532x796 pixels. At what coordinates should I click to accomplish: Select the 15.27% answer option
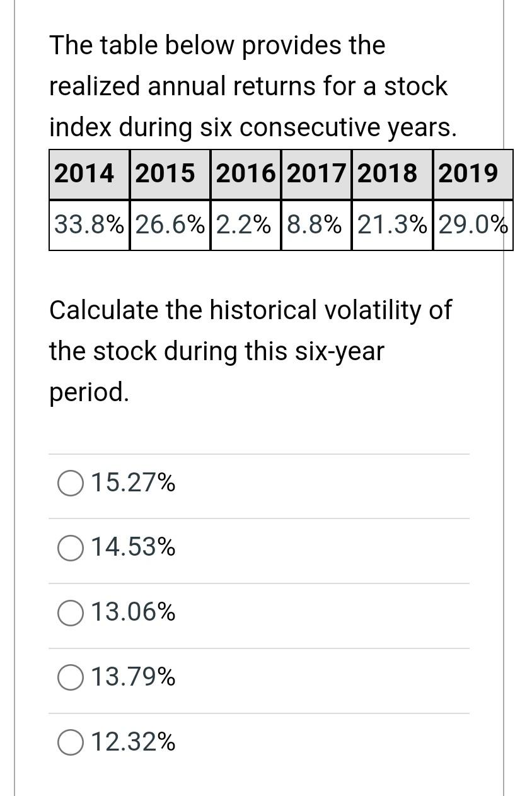pos(70,483)
